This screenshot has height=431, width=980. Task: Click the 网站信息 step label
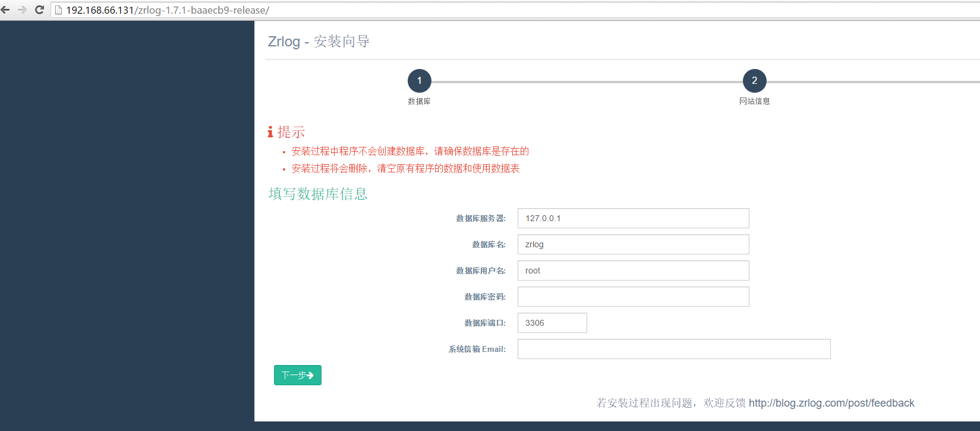point(754,101)
